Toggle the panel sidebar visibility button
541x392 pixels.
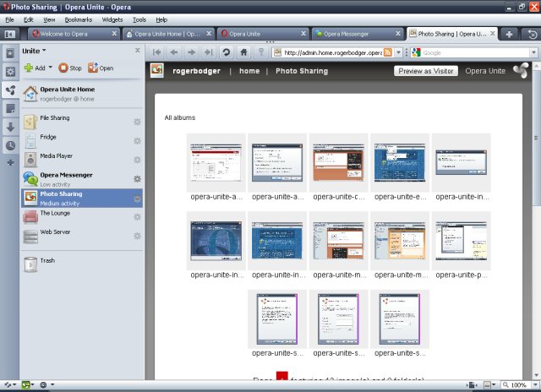coord(10,34)
